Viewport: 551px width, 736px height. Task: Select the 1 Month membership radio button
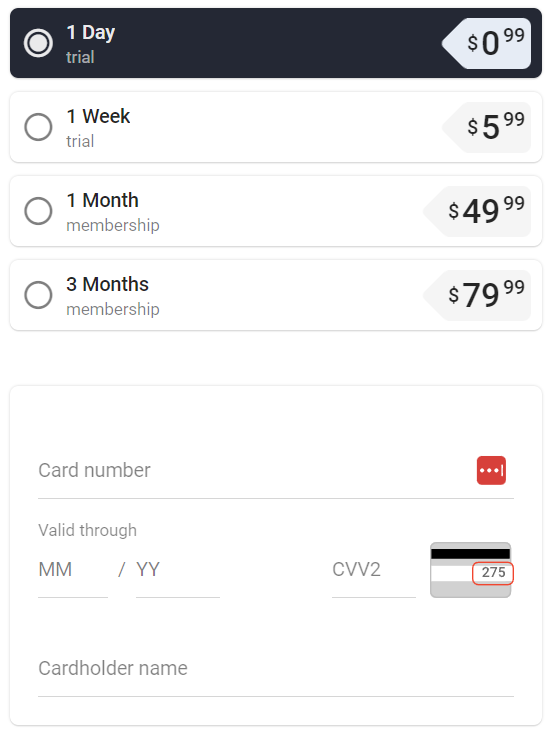point(38,211)
